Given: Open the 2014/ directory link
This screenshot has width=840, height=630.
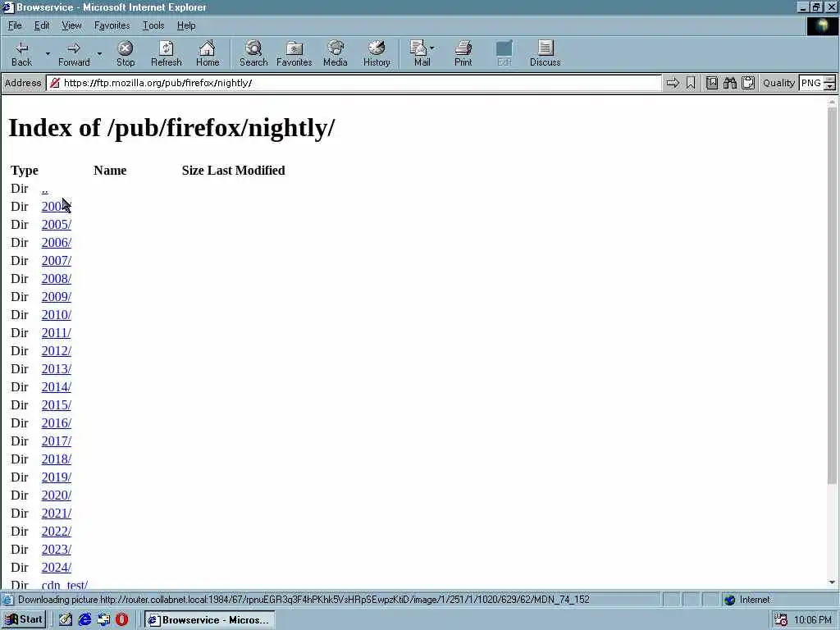Looking at the screenshot, I should coord(57,387).
